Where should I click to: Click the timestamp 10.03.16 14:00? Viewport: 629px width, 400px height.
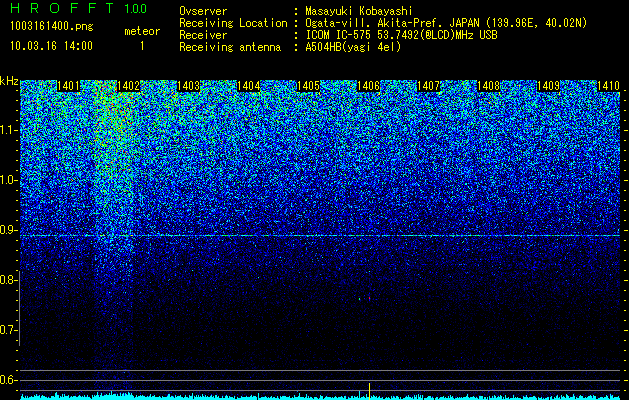[x=51, y=46]
